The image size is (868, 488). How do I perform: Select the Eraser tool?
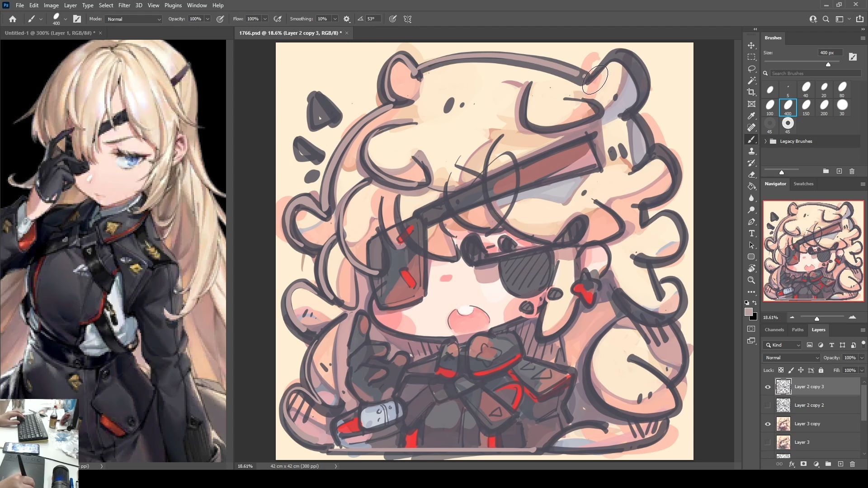(x=751, y=174)
